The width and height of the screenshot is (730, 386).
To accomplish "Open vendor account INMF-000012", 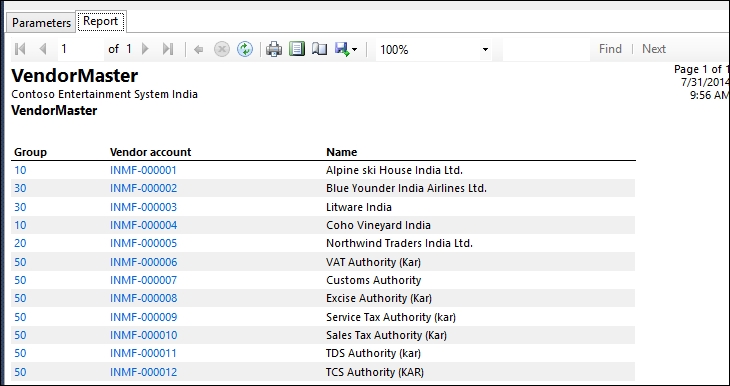I will point(143,372).
